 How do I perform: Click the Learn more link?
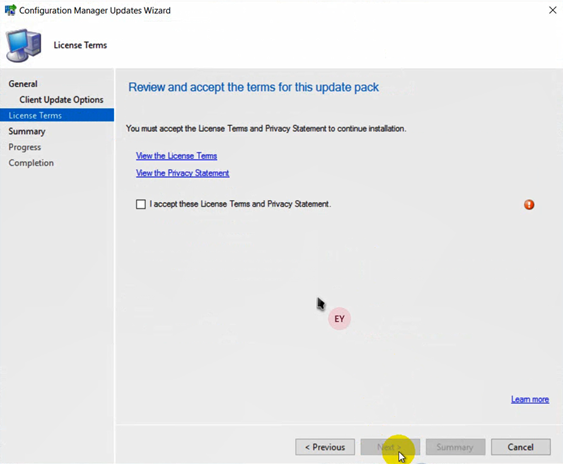tap(530, 399)
